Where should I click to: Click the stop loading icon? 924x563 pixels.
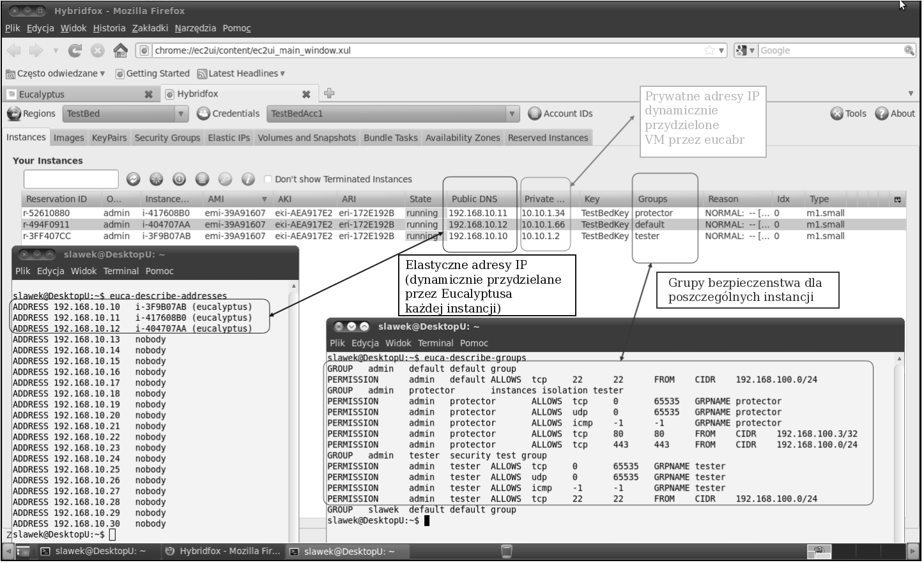pyautogui.click(x=97, y=50)
